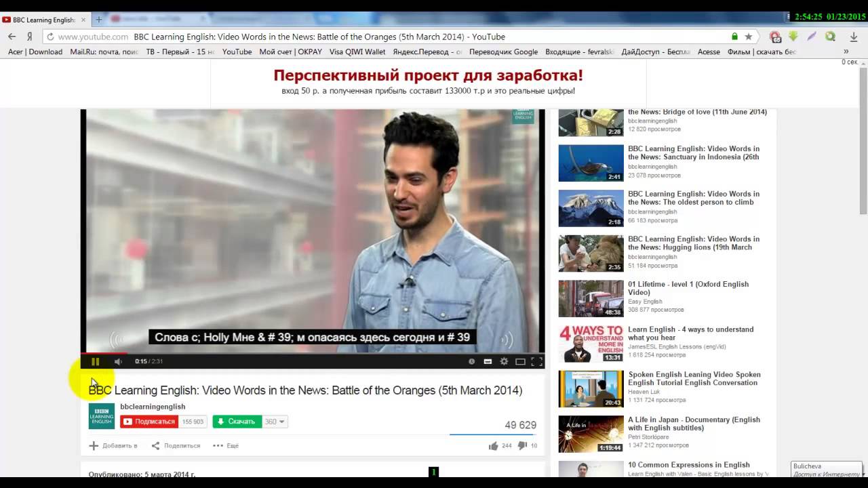Open the 01 Lifetime - level 1 video thumbnail

pos(591,298)
